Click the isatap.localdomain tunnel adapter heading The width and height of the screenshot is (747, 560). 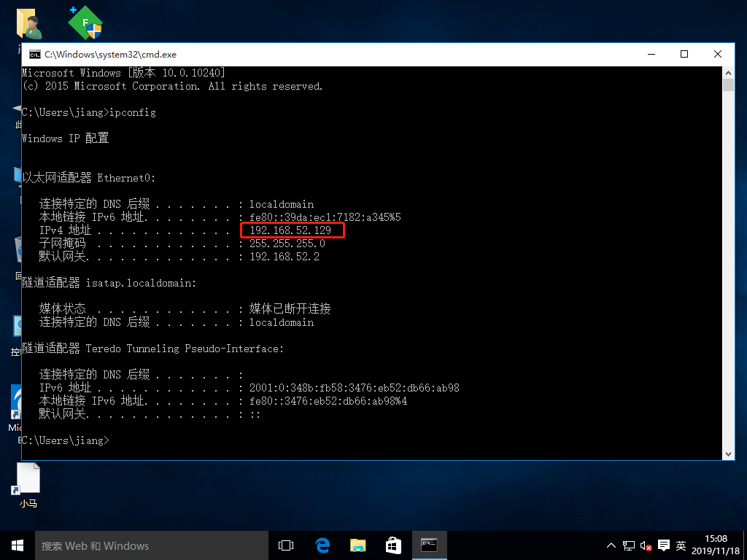coord(109,283)
